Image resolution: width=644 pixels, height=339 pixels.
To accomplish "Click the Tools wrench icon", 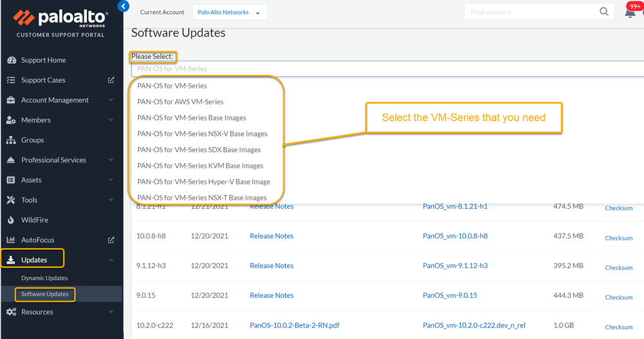I will pos(11,200).
